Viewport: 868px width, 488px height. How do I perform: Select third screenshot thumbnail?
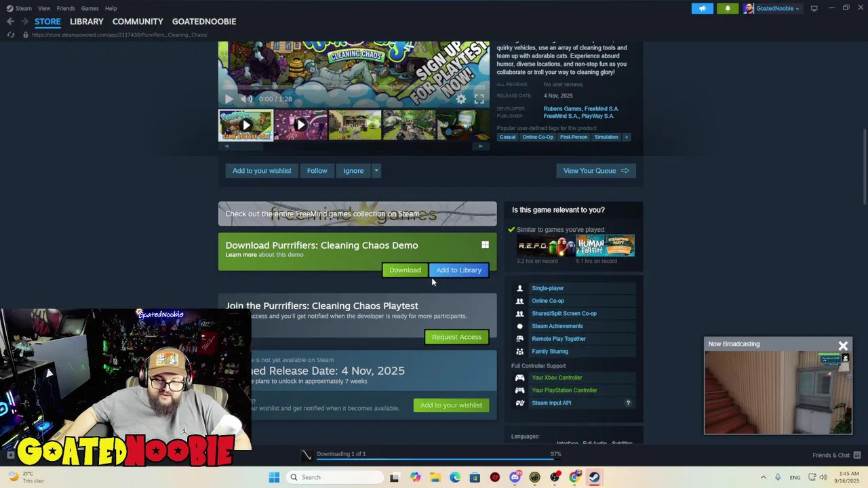(x=355, y=125)
